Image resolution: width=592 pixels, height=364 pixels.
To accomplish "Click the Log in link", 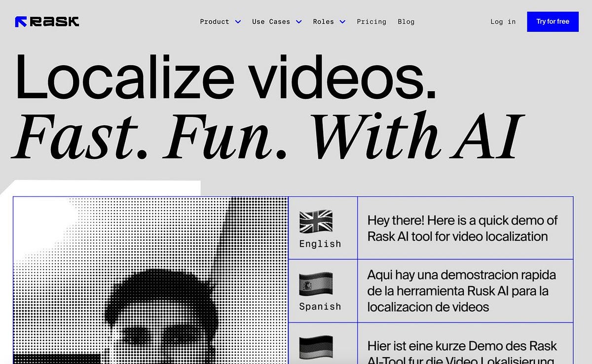I will coord(503,22).
